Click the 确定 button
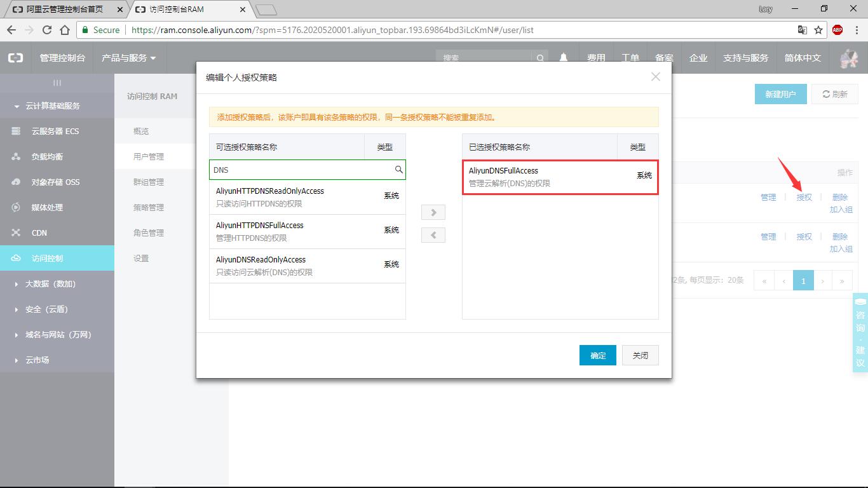Viewport: 868px width, 488px height. [x=598, y=355]
